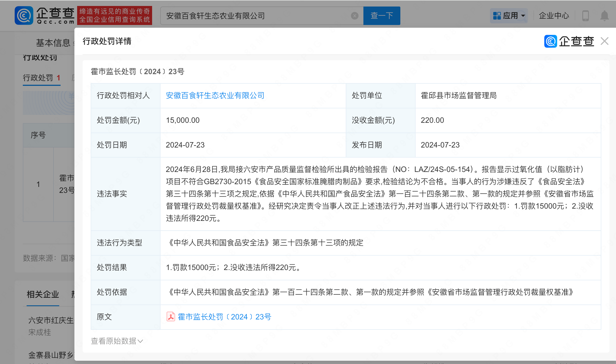Click the Qcc.com logo icon top-left
The width and height of the screenshot is (616, 364).
[x=24, y=15]
